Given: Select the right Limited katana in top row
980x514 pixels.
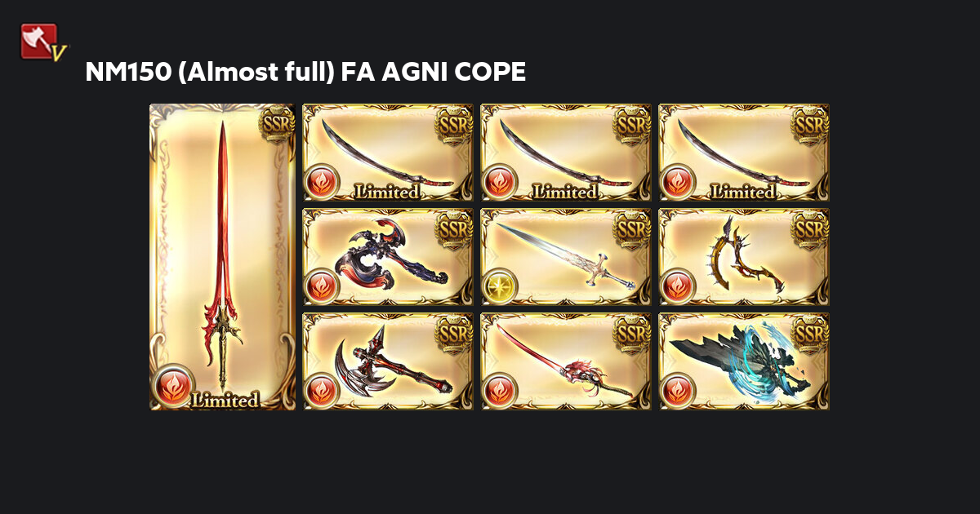Looking at the screenshot, I should coord(744,153).
